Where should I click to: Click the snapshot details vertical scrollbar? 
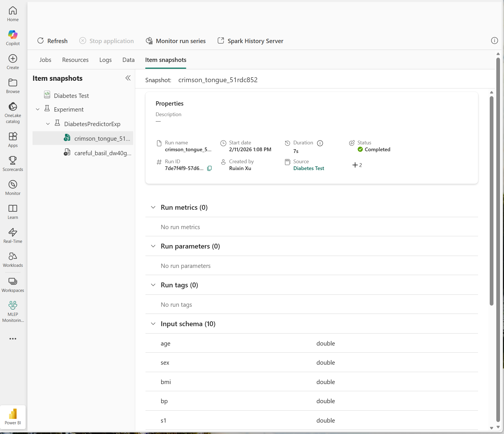pyautogui.click(x=491, y=201)
